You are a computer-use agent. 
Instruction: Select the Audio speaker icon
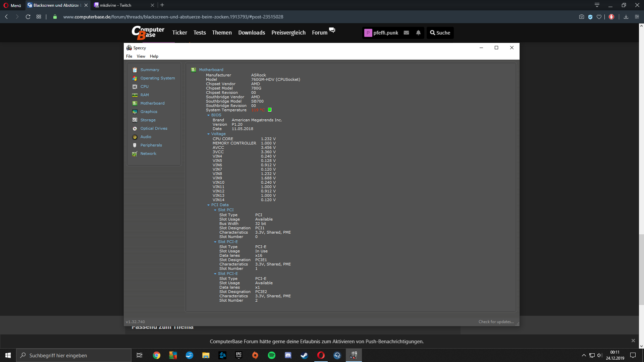(135, 137)
